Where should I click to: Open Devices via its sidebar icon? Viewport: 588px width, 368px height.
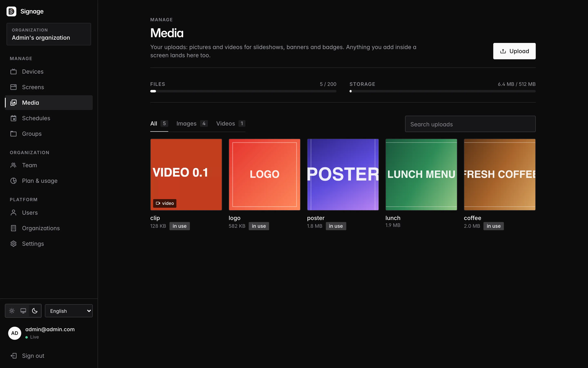point(14,72)
